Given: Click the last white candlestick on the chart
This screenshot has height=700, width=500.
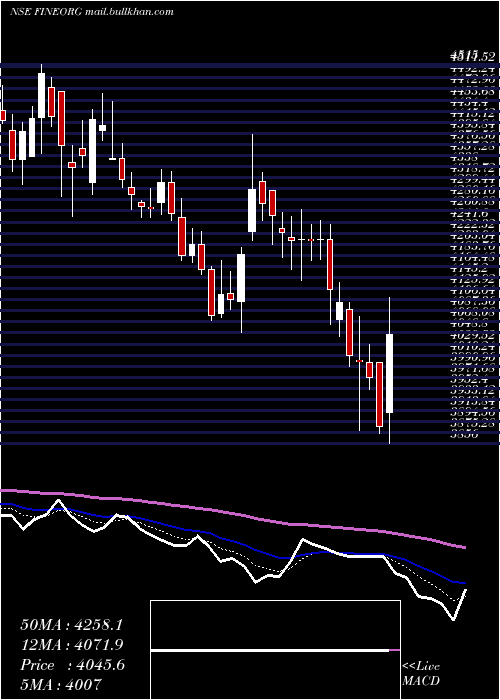Looking at the screenshot, I should (x=389, y=373).
